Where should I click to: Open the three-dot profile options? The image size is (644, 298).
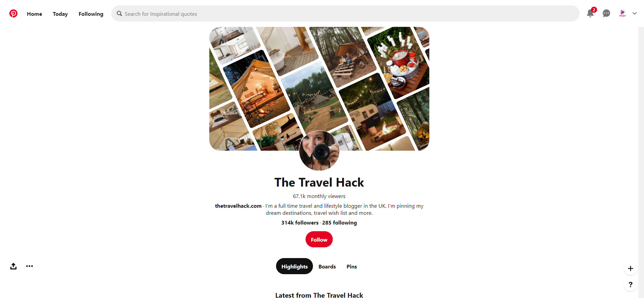[x=30, y=266]
